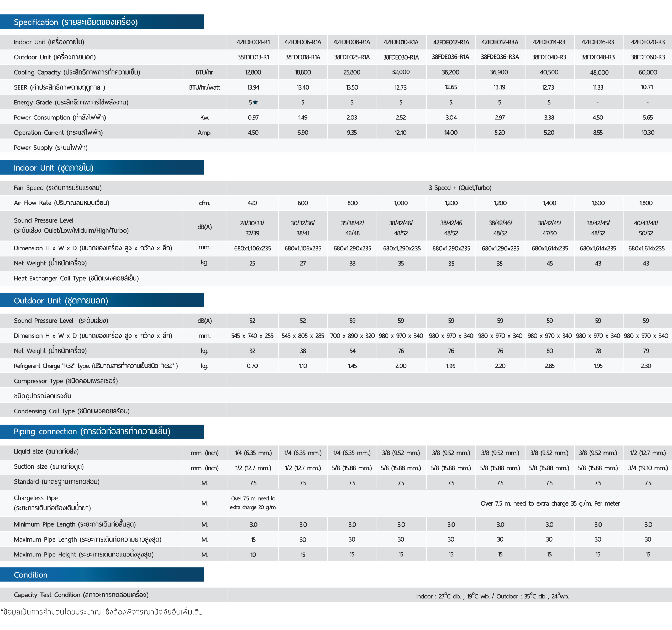672x630 pixels.
Task: Select the Compressor Type row label
Action: tap(66, 381)
